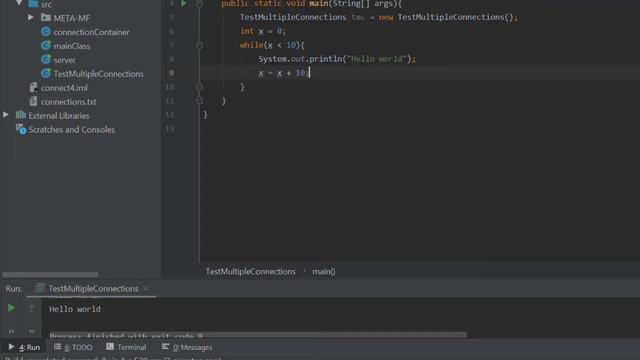Open mainClass in project tree

point(72,46)
